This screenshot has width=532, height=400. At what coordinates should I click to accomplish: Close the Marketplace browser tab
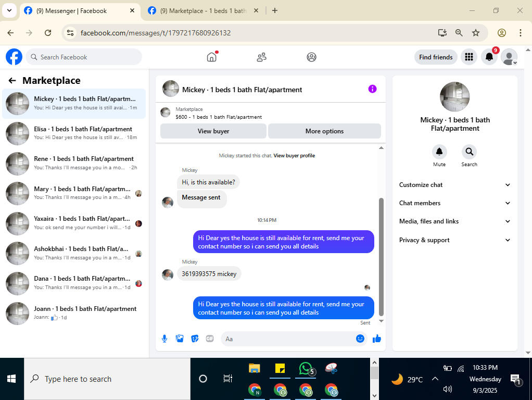[256, 10]
